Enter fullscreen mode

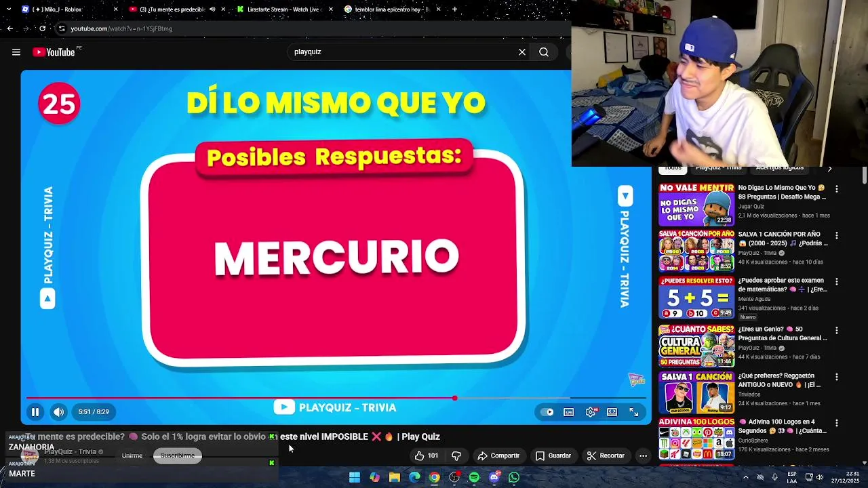pyautogui.click(x=634, y=411)
